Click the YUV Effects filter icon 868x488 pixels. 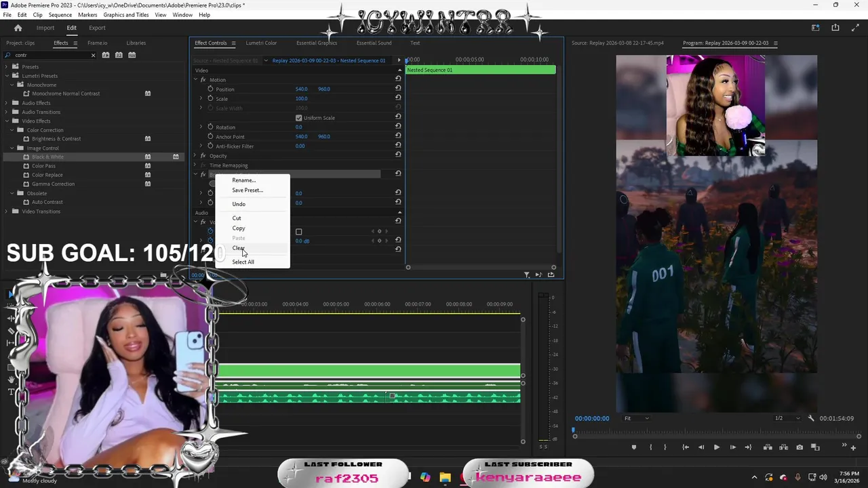(x=132, y=55)
